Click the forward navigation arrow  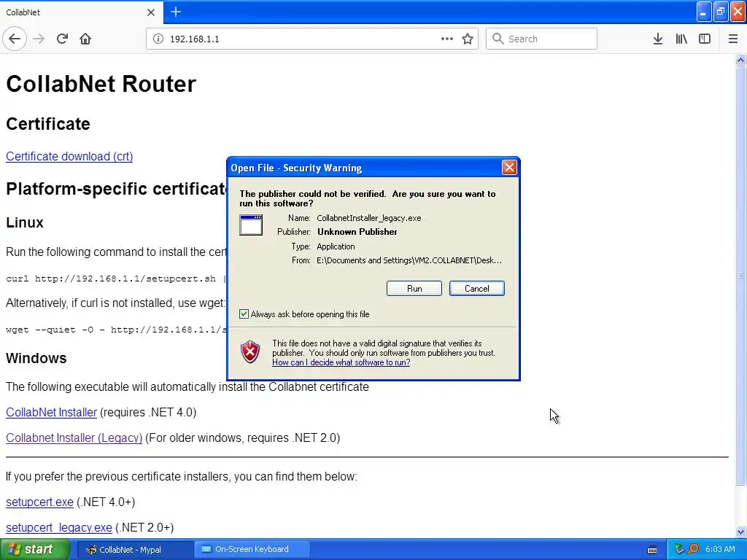pos(39,39)
